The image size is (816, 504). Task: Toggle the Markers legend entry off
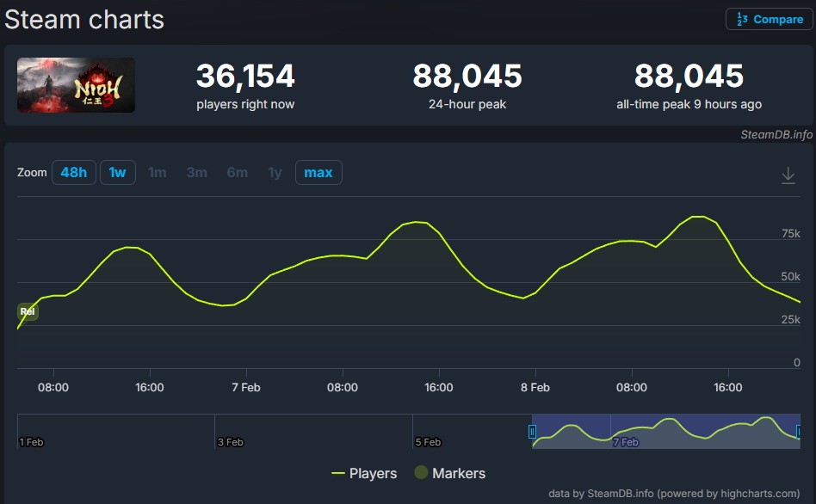click(x=457, y=473)
